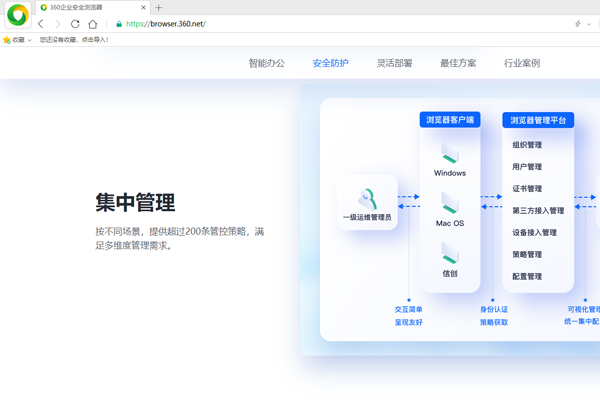
Task: Open the 智能办公 navigation menu
Action: coord(266,63)
